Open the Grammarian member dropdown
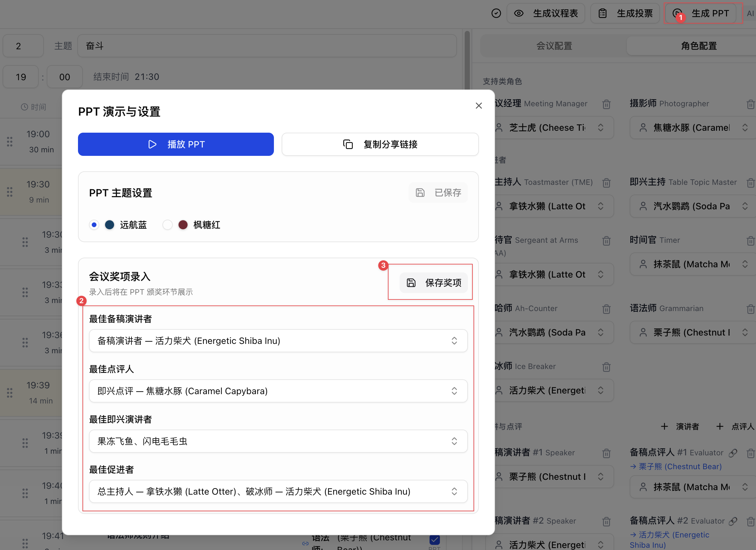The width and height of the screenshot is (756, 550). 693,332
